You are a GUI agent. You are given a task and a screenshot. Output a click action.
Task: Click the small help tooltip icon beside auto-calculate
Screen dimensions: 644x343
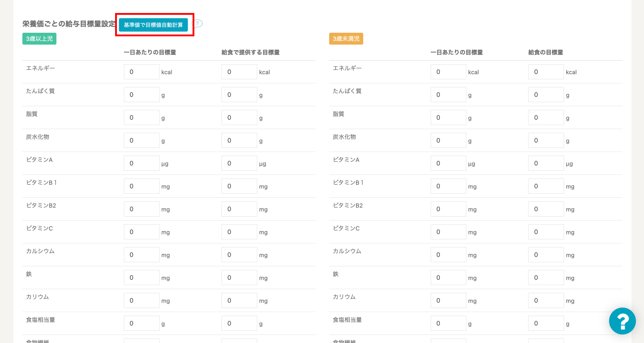(197, 24)
